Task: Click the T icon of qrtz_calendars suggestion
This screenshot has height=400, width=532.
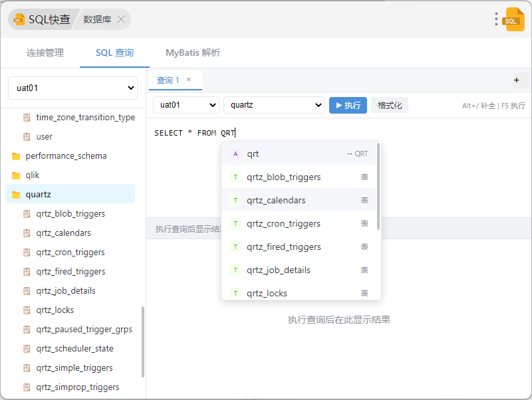Action: click(x=235, y=200)
